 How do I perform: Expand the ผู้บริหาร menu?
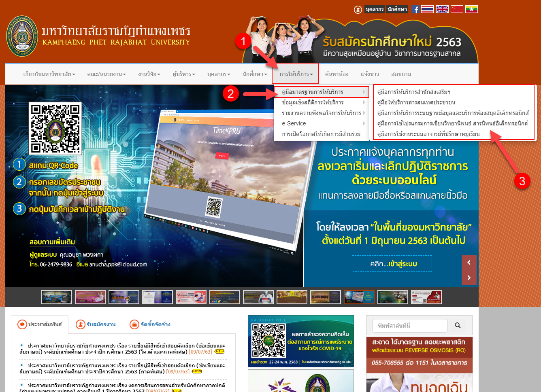[184, 74]
